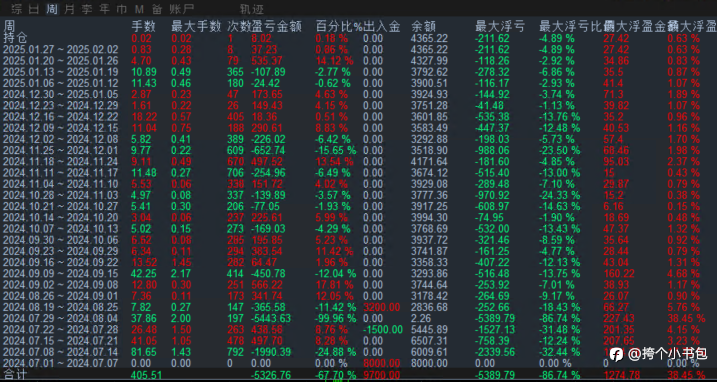Select week row 2024.10.14 ~ 2024.10.20
Image resolution: width=717 pixels, height=382 pixels.
point(60,217)
